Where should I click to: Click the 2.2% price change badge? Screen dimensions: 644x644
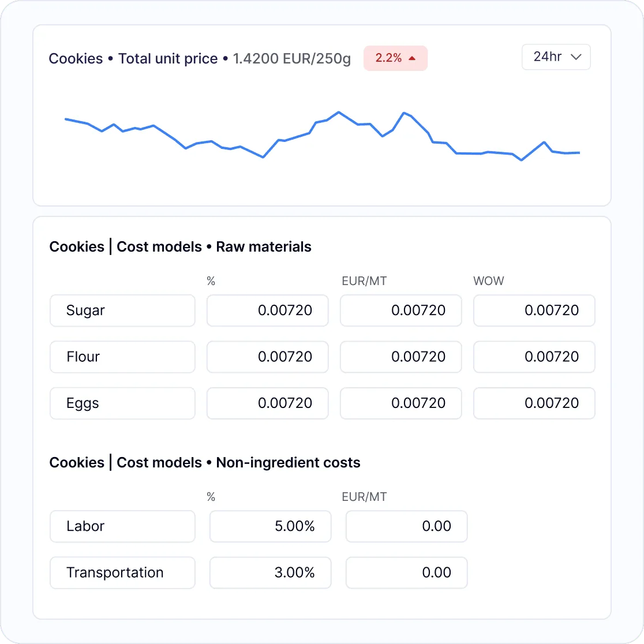tap(395, 58)
